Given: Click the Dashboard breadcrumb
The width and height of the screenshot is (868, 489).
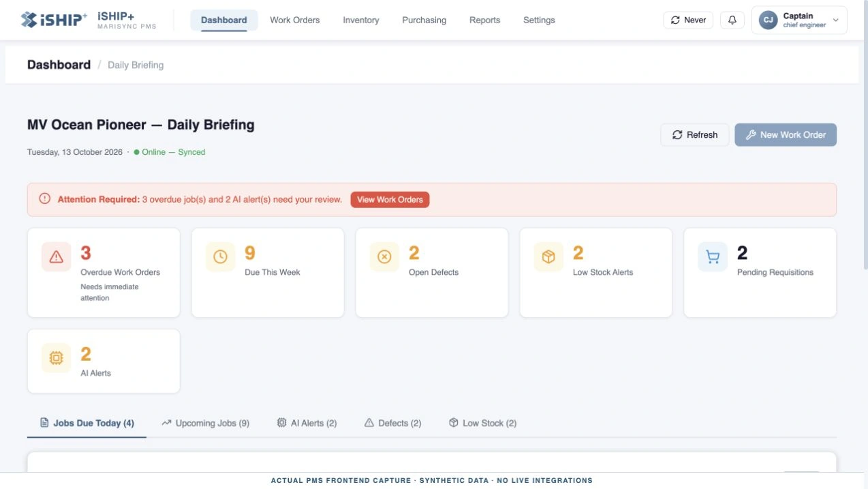Looking at the screenshot, I should (59, 65).
